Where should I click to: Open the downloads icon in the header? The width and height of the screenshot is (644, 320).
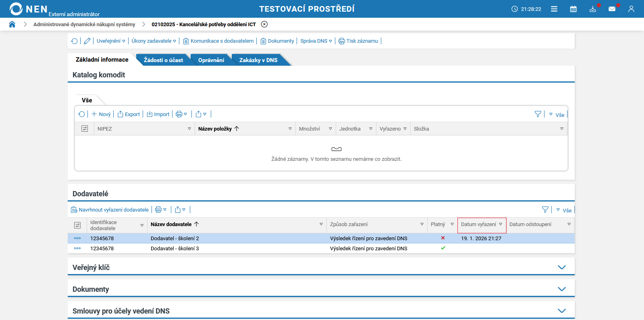pos(593,9)
